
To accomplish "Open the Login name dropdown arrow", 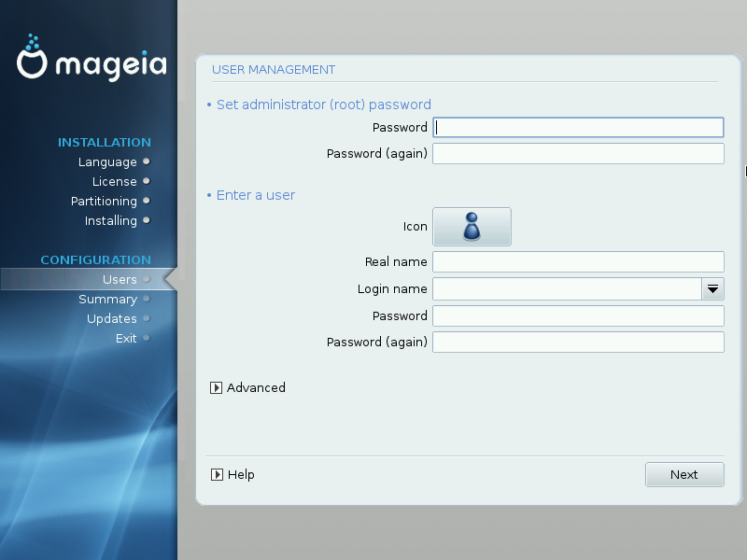I will (712, 289).
